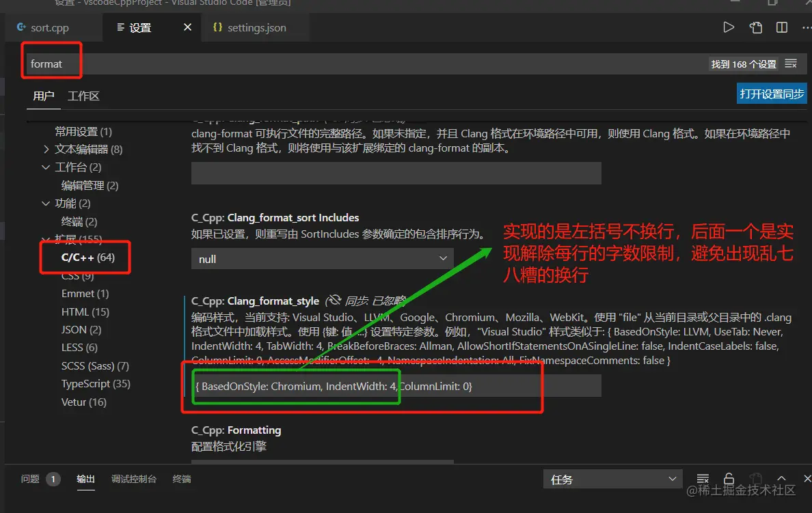Image resolution: width=812 pixels, height=513 pixels.
Task: Click 打开设置同步 button
Action: tap(772, 94)
